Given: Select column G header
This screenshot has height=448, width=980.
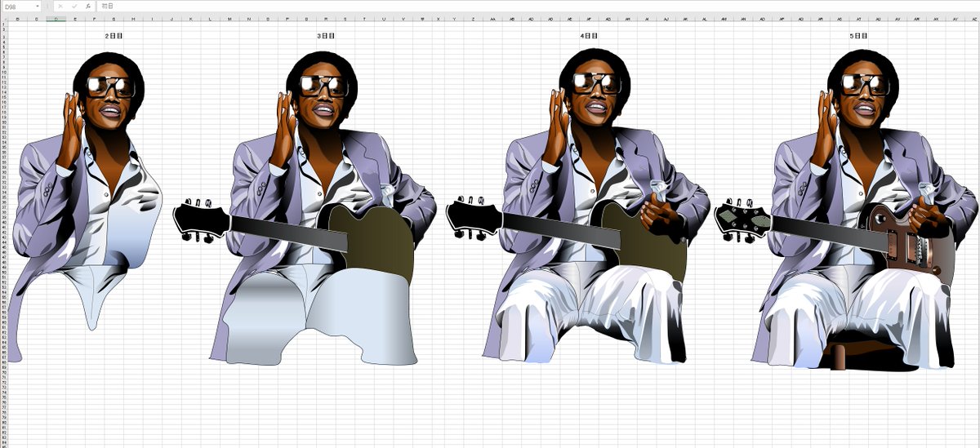Looking at the screenshot, I should point(114,20).
